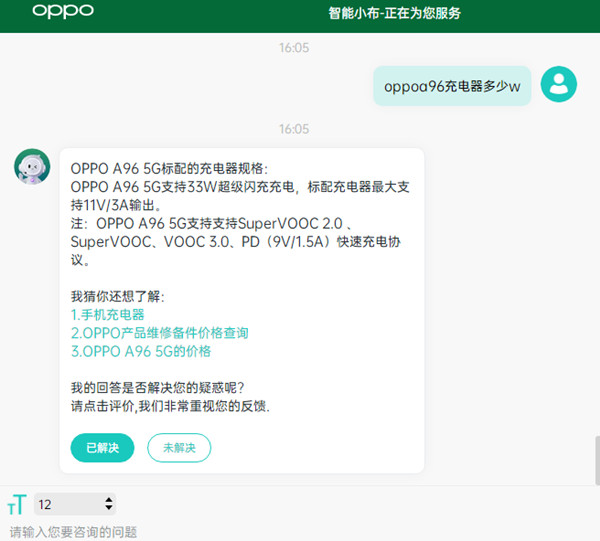
Task: Open the OPPO产品维修备件价格查询 link
Action: tap(159, 333)
